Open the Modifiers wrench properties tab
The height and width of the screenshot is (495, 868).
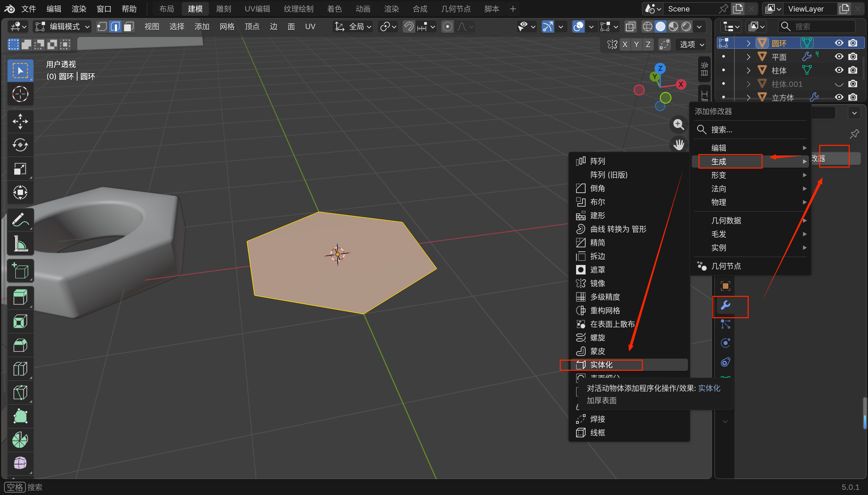click(x=725, y=305)
